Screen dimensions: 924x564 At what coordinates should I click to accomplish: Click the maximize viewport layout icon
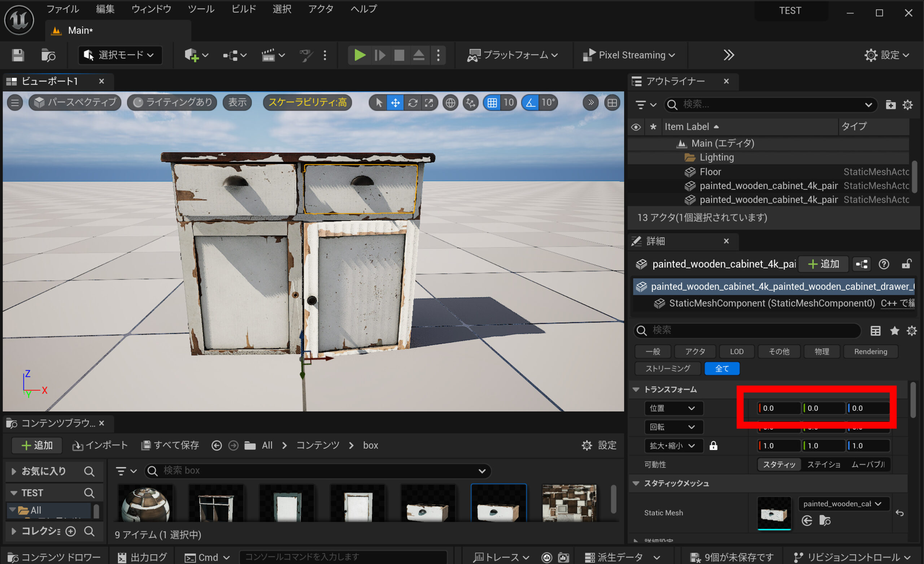[612, 103]
